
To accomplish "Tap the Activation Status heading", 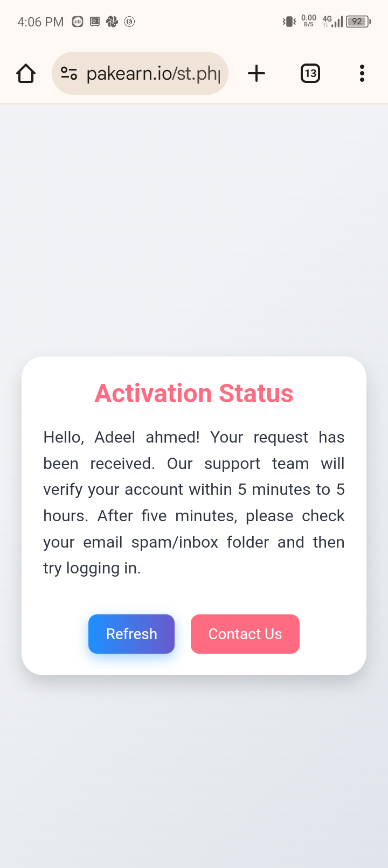I will pos(194,394).
